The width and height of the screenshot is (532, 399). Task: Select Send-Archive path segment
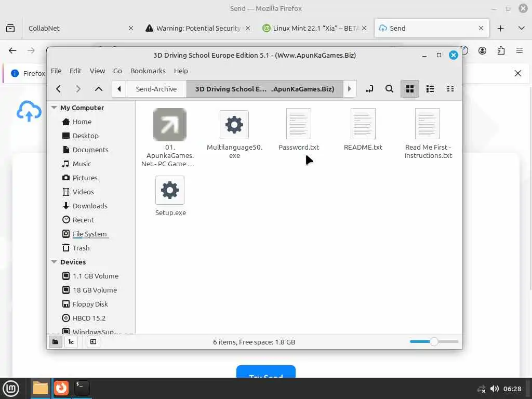click(156, 89)
